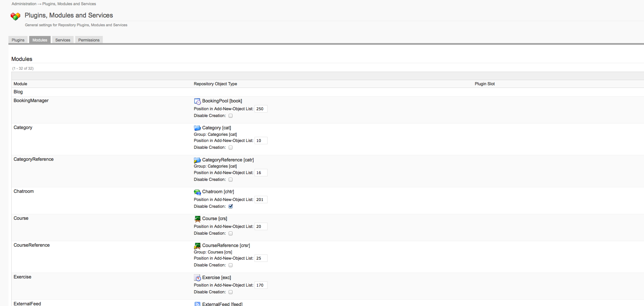Click the Exercise module icon

coord(197,278)
